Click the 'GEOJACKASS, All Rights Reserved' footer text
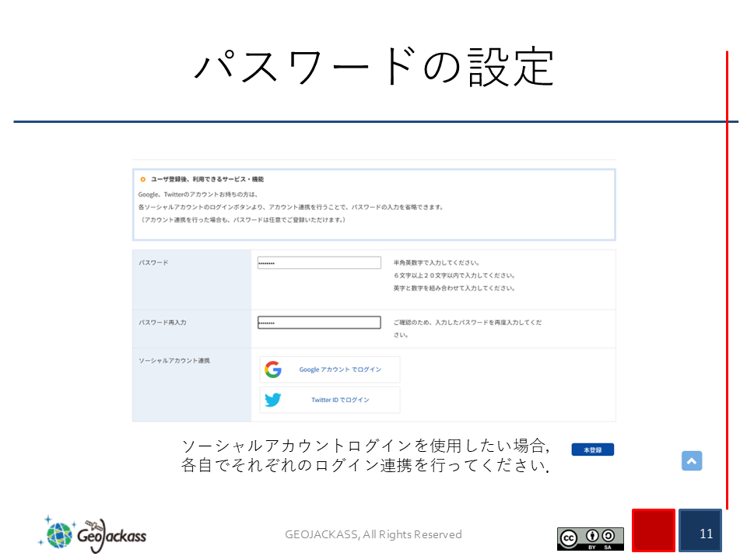This screenshot has height=560, width=747. tap(373, 534)
